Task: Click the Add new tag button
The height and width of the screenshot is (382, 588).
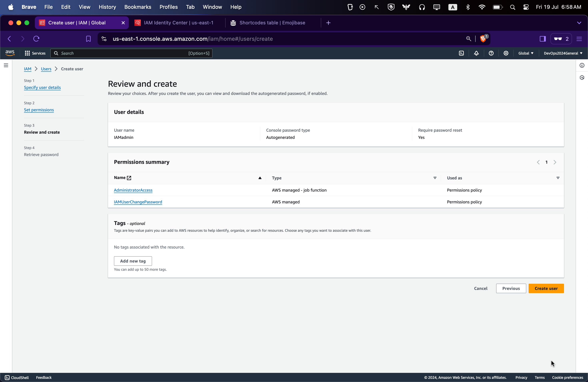Action: [x=133, y=261]
